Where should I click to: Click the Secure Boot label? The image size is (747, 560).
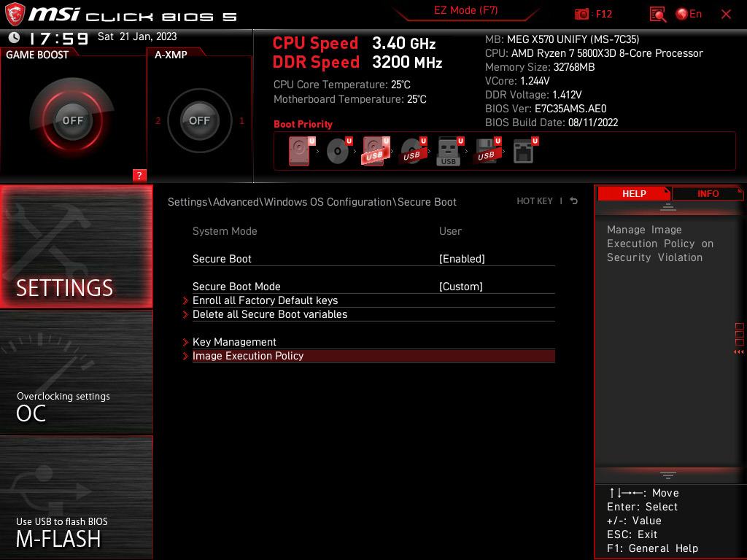222,259
